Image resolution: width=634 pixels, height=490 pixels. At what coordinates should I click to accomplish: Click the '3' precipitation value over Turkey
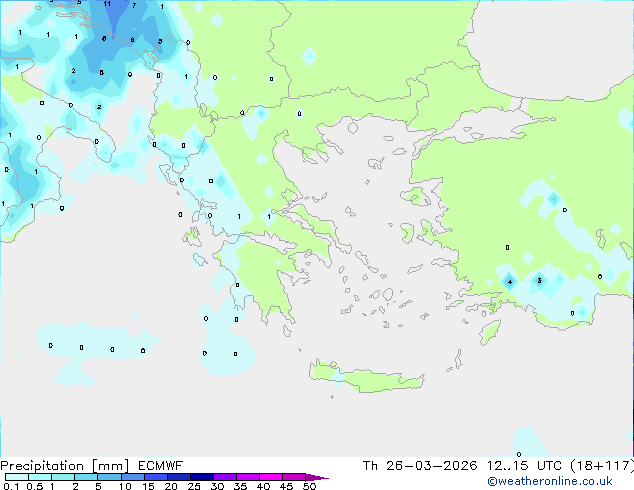click(539, 280)
